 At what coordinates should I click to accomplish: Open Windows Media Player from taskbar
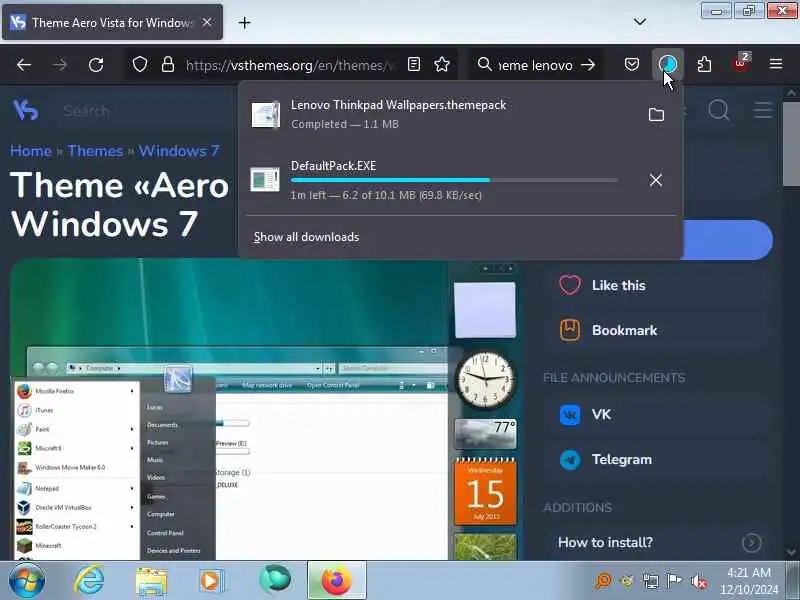click(x=210, y=581)
